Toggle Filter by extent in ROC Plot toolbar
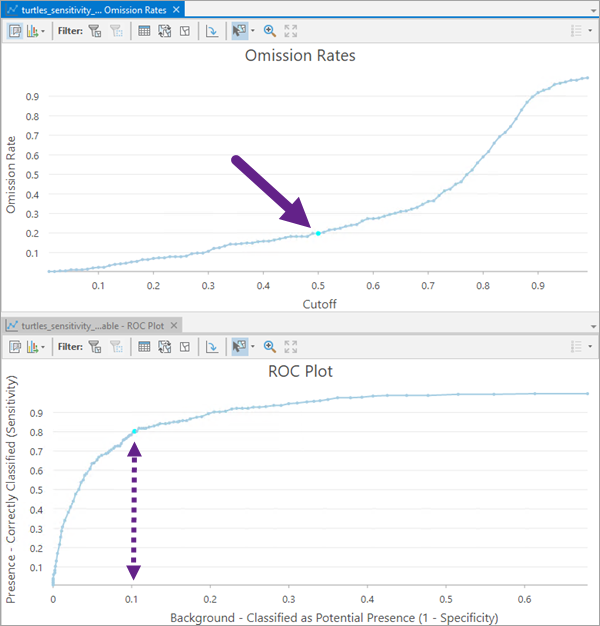Image resolution: width=600 pixels, height=626 pixels. [96, 347]
